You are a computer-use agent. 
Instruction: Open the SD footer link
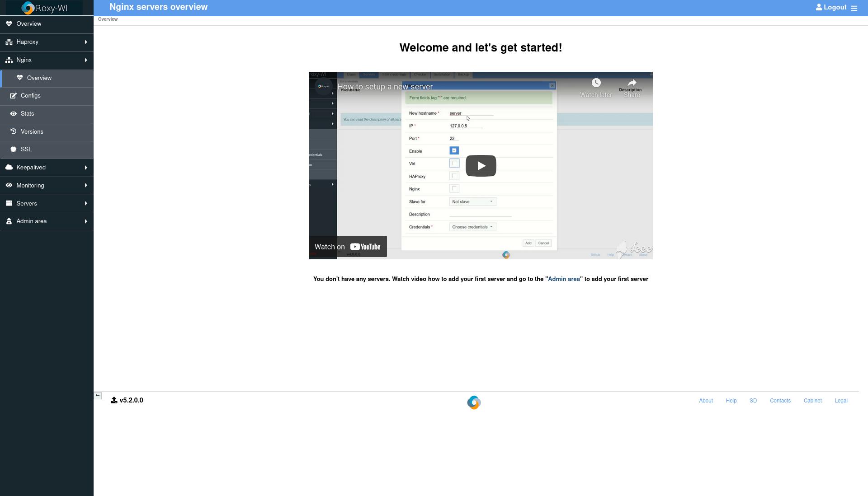pyautogui.click(x=753, y=401)
